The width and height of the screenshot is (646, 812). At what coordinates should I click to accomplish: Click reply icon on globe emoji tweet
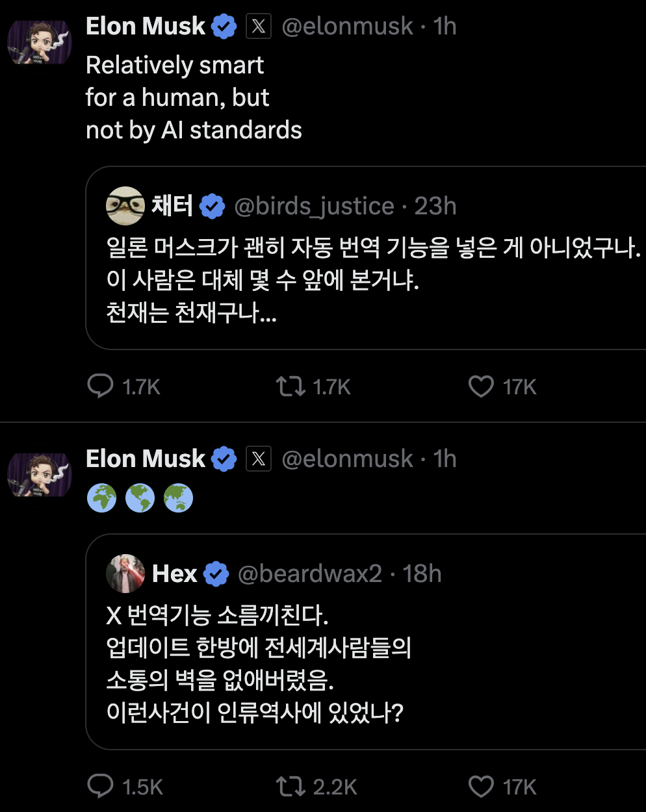click(x=101, y=786)
